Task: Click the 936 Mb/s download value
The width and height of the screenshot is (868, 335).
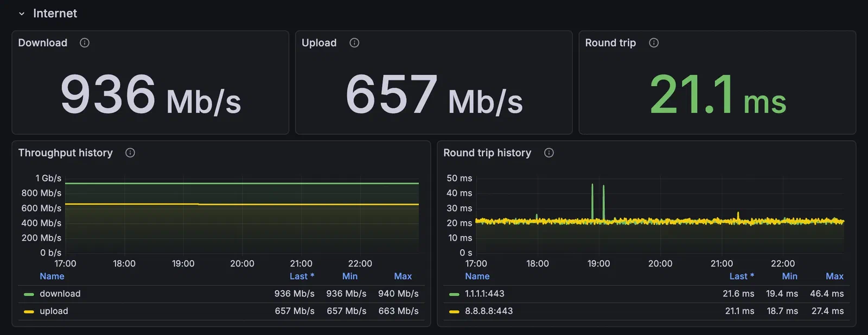Action: pos(150,94)
